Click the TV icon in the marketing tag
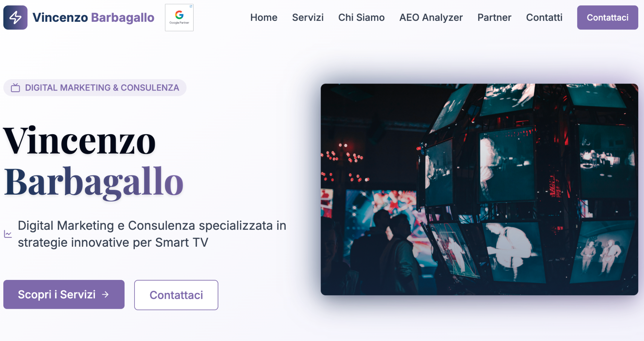This screenshot has width=644, height=341. 15,88
